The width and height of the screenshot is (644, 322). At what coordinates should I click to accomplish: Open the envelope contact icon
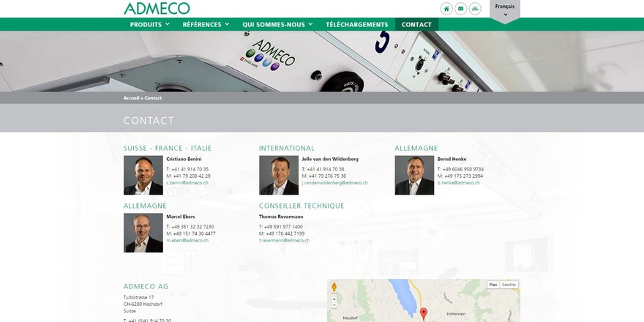461,9
